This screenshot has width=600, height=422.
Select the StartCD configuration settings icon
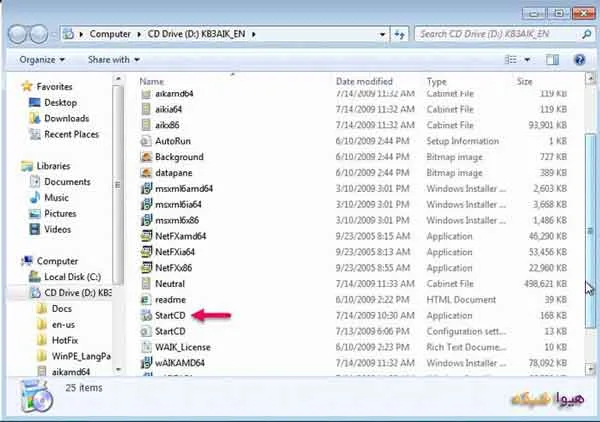pos(146,331)
